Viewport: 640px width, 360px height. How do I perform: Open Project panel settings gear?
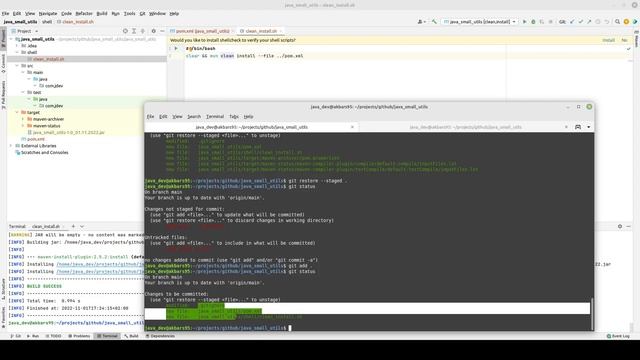coord(153,31)
